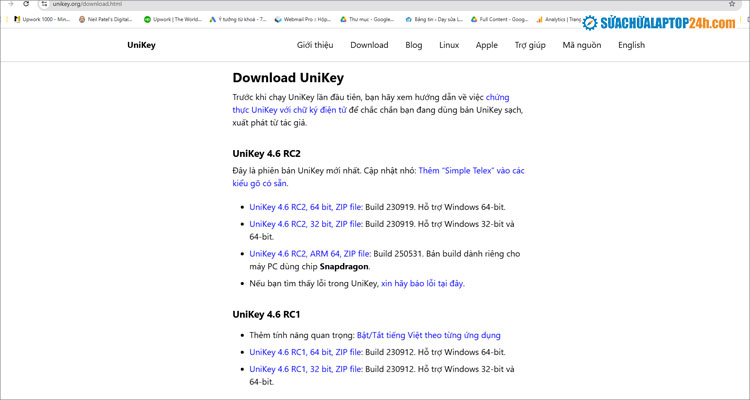Screen dimensions: 750x400
Task: Download UniKey 4.6 RC2 64 bit ZIP
Action: click(x=305, y=208)
